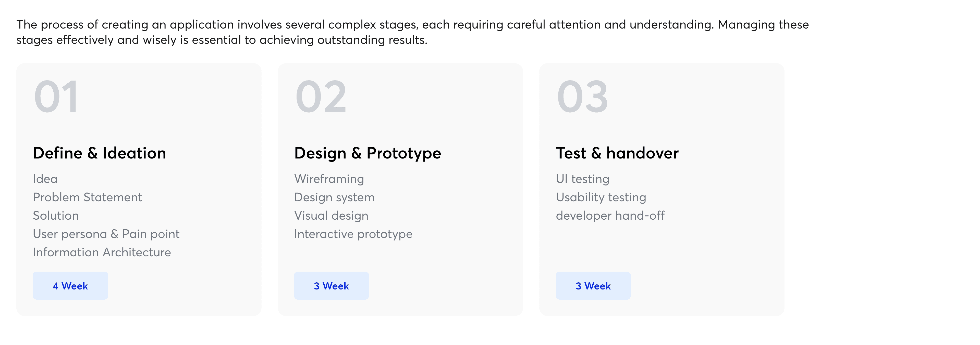Select Information Architecture entry
Viewport: 980px width, 345px height.
[102, 252]
